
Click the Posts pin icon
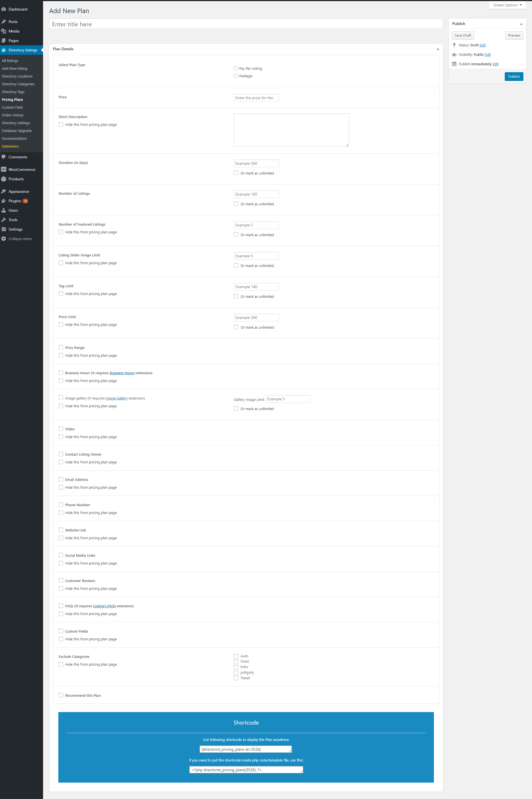coord(4,22)
